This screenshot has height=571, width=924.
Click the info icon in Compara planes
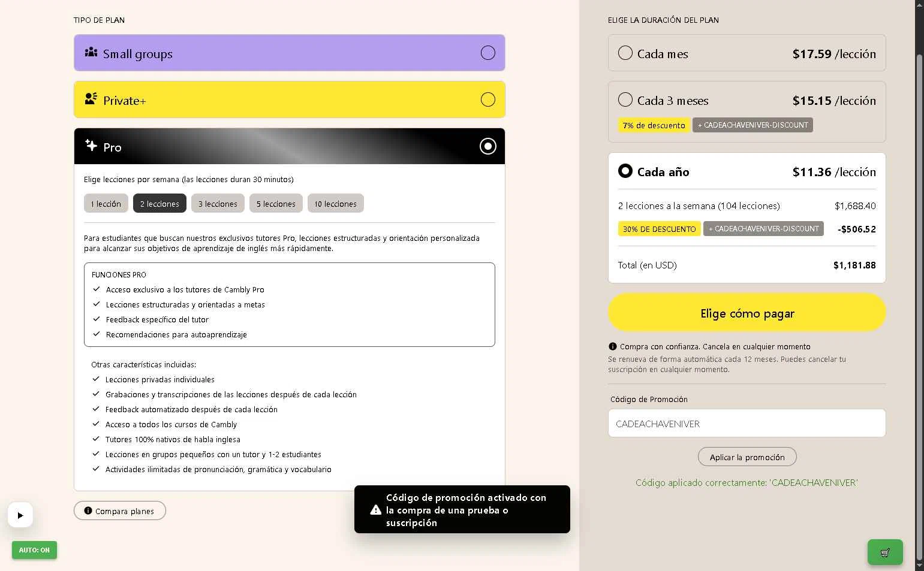tap(88, 510)
